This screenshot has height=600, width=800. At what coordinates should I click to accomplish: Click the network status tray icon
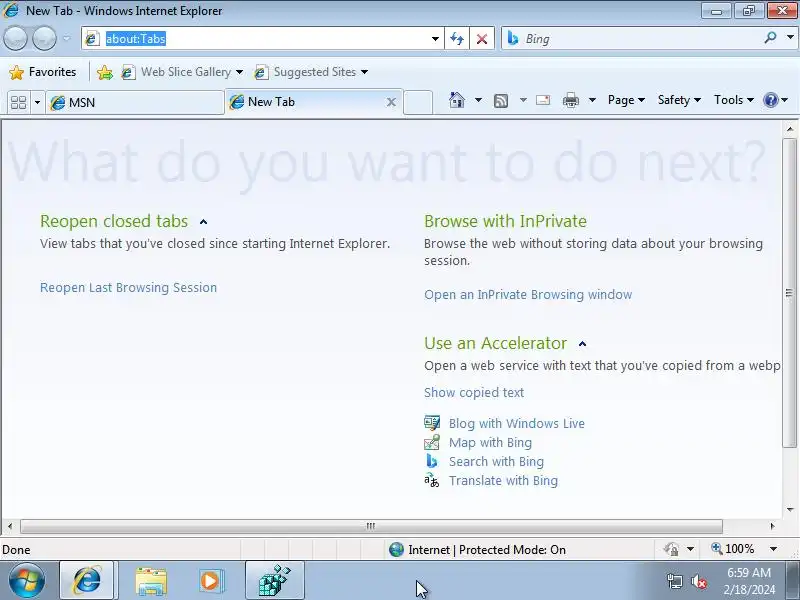pyautogui.click(x=674, y=581)
